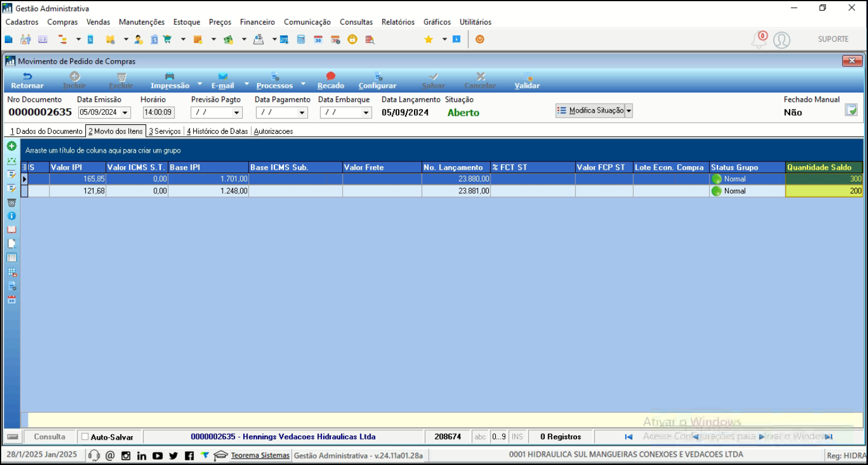Click the trash bin icon in left sidebar
868x465 pixels.
[x=11, y=202]
